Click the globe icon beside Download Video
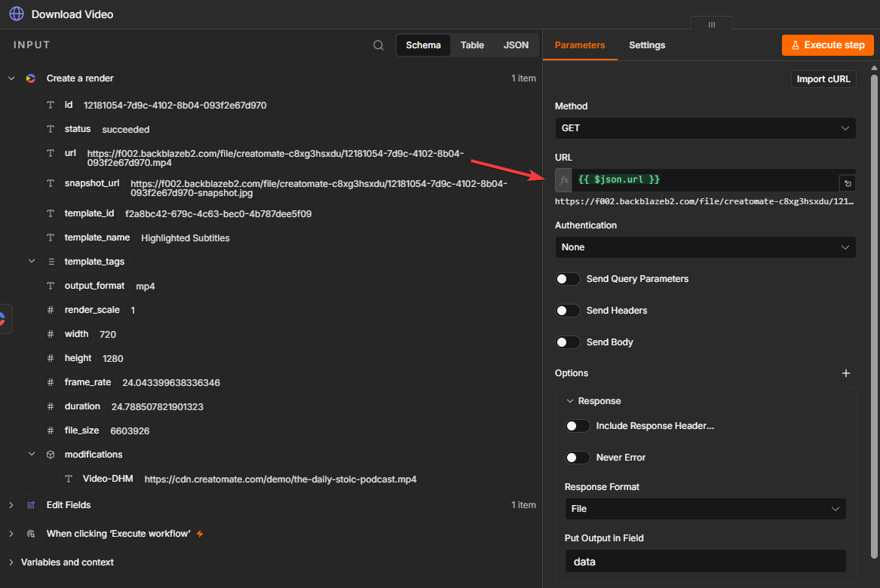 [x=17, y=14]
